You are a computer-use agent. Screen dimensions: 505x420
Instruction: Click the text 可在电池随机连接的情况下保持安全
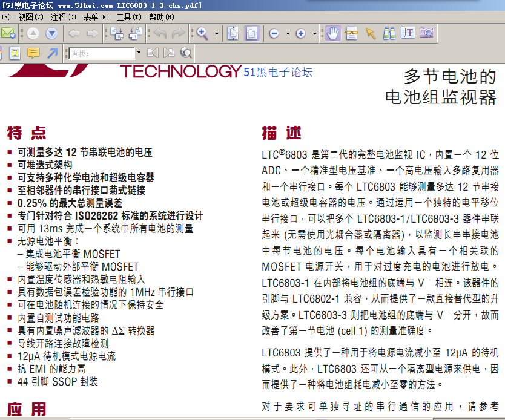pos(90,305)
